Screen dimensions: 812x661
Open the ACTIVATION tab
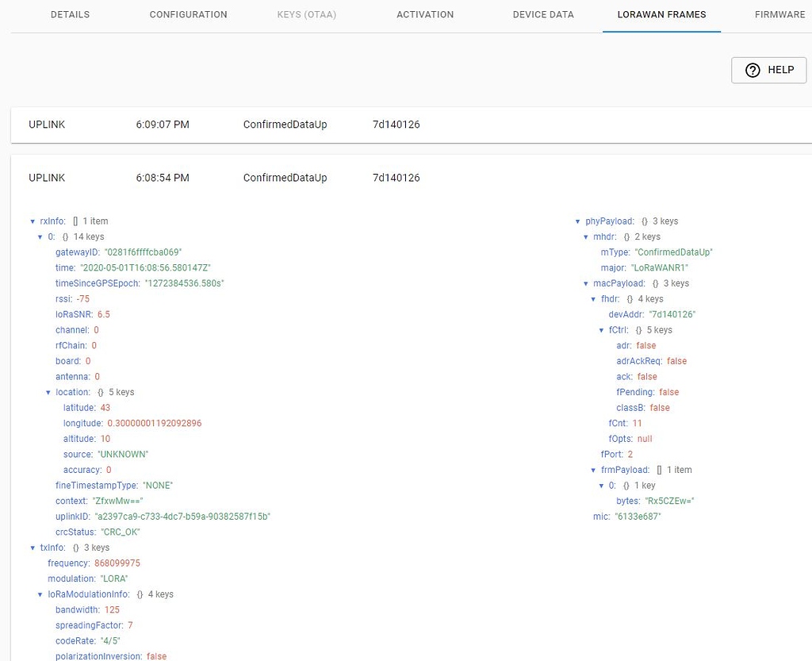425,14
